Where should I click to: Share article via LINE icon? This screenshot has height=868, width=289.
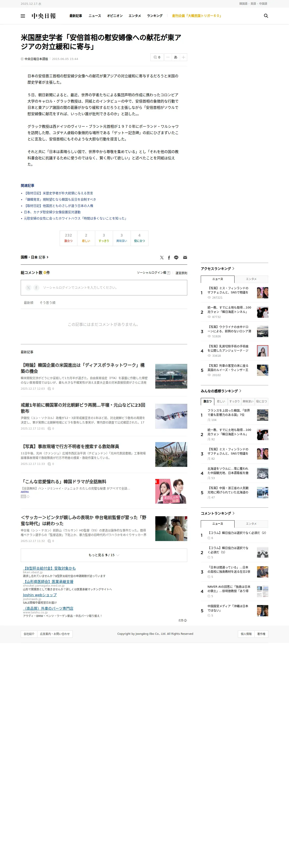[x=176, y=257]
